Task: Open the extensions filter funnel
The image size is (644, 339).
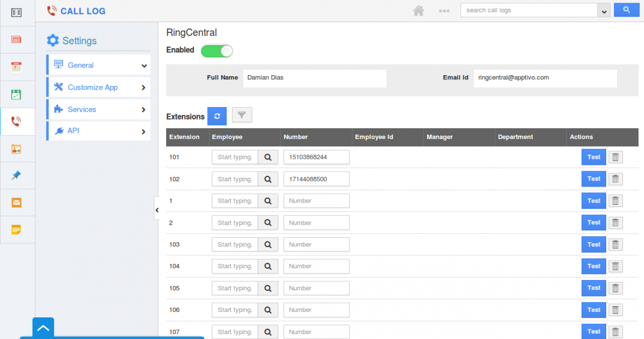Action: tap(242, 115)
